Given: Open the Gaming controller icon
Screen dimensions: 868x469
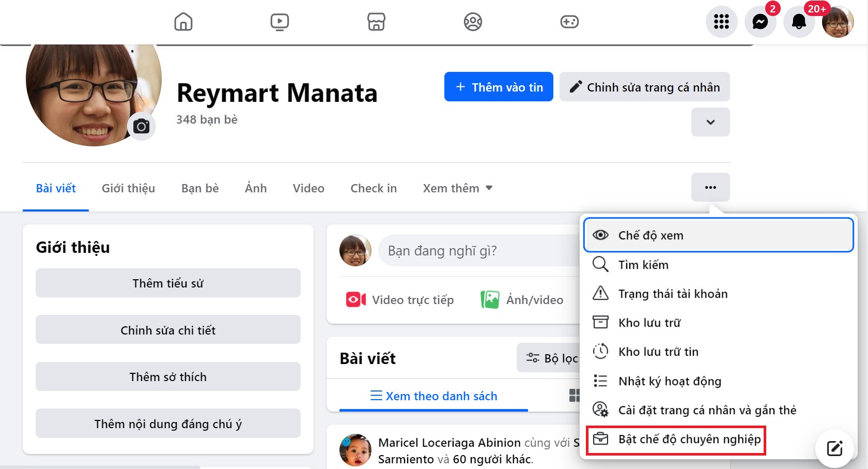Looking at the screenshot, I should pyautogui.click(x=569, y=22).
